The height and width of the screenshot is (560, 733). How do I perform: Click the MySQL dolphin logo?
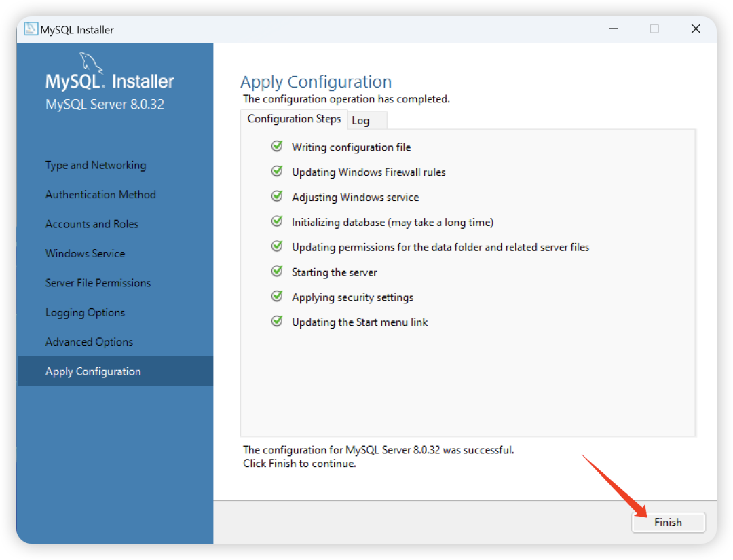click(x=90, y=62)
